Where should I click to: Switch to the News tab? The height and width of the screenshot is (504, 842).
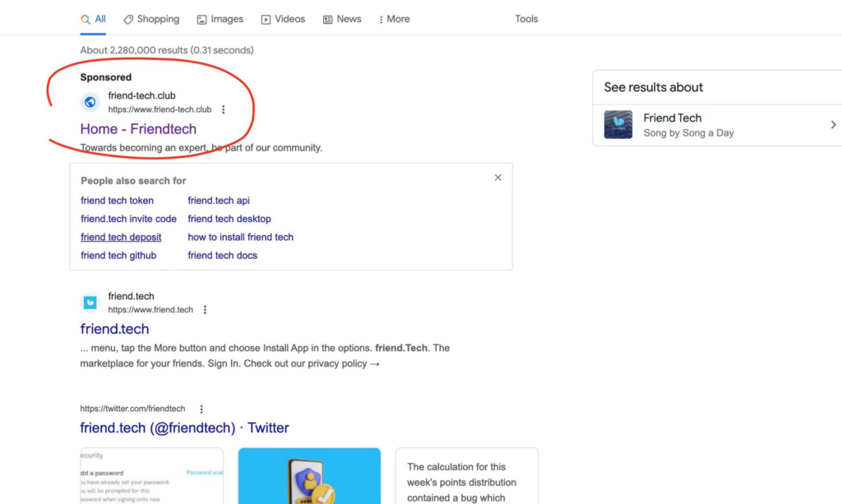coord(342,20)
